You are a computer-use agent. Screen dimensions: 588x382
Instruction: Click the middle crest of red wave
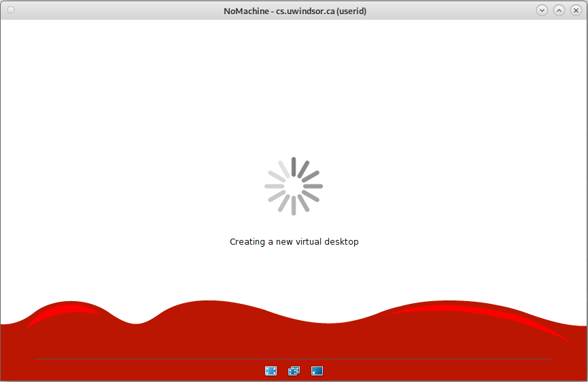click(208, 305)
